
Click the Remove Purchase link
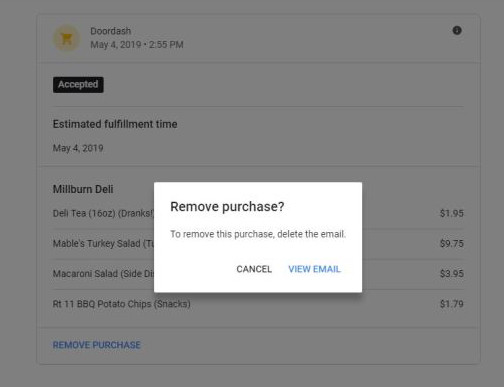click(97, 345)
